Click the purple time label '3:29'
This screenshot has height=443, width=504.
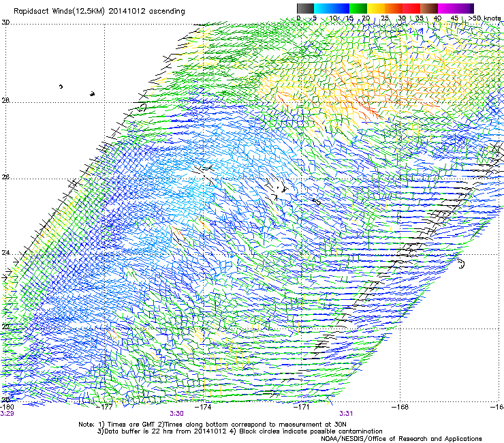(7, 414)
